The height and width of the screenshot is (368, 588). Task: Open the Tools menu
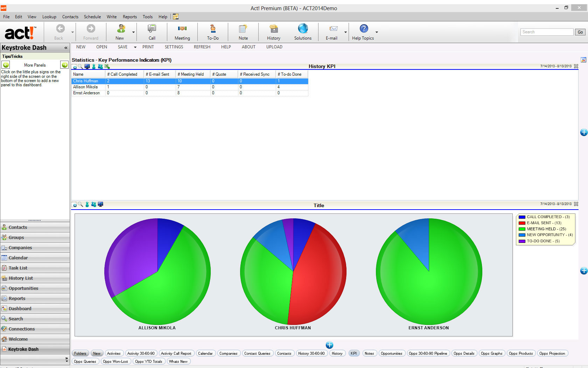coord(147,16)
